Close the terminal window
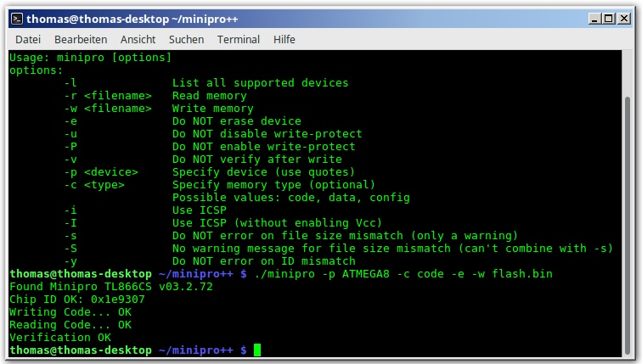This screenshot has width=642, height=364. click(x=624, y=19)
